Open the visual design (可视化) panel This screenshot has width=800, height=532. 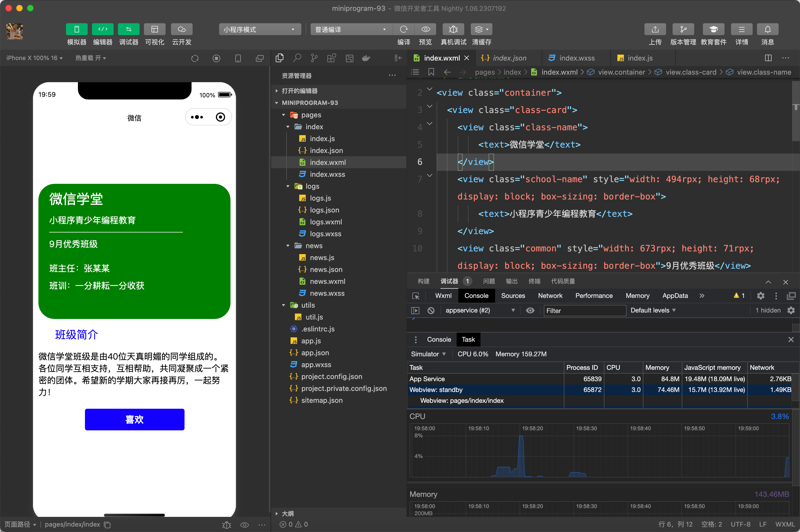(154, 29)
